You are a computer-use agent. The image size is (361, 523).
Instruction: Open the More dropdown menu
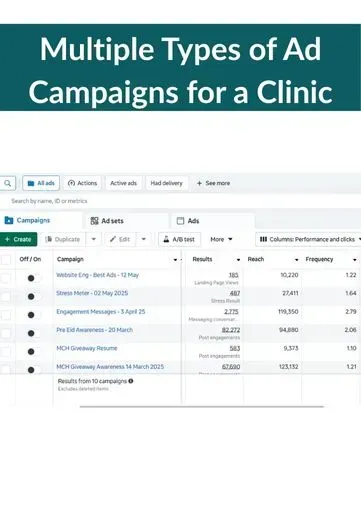[x=222, y=239]
